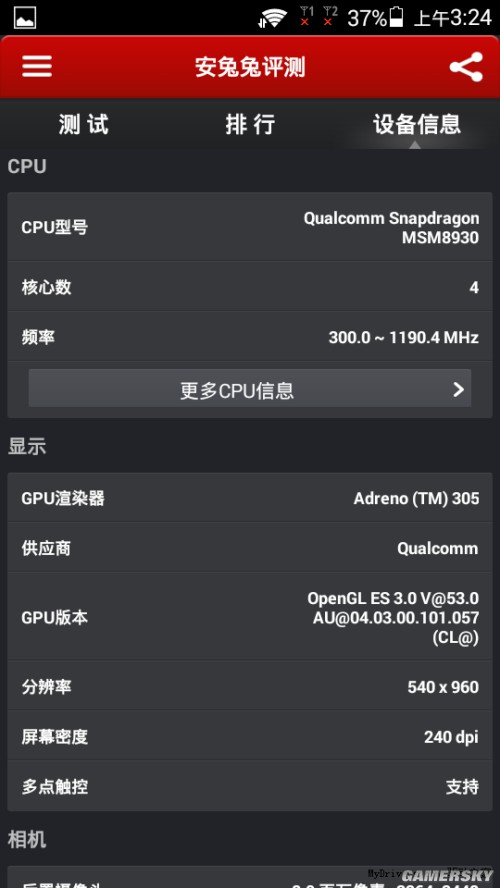
Task: Switch to the 测试 tab
Action: (83, 124)
